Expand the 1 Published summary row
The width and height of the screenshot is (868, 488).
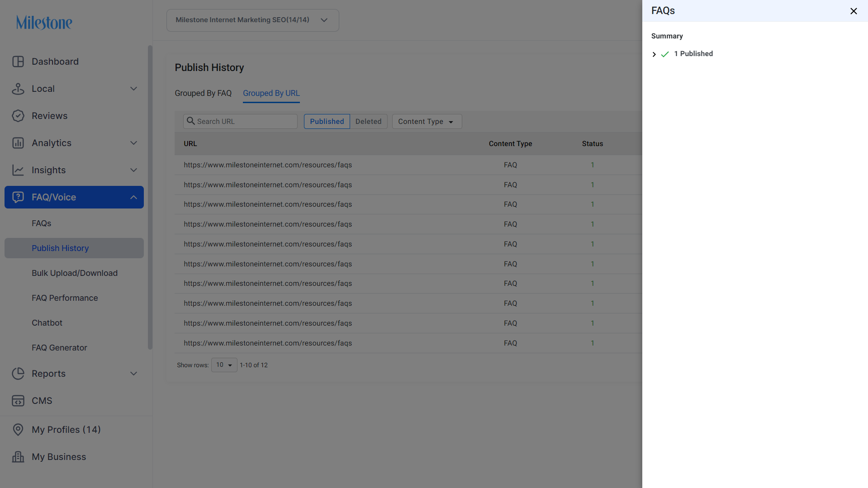click(654, 54)
